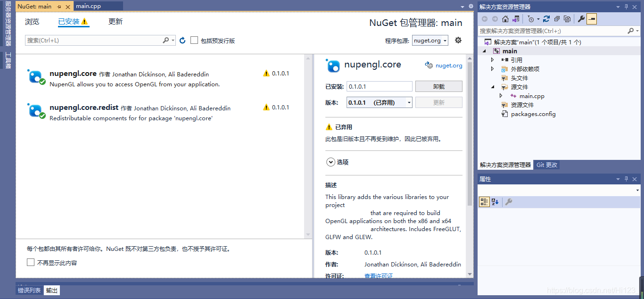644x299 pixels.
Task: Click the Alphabetical sort icon in Properties panel
Action: [495, 202]
